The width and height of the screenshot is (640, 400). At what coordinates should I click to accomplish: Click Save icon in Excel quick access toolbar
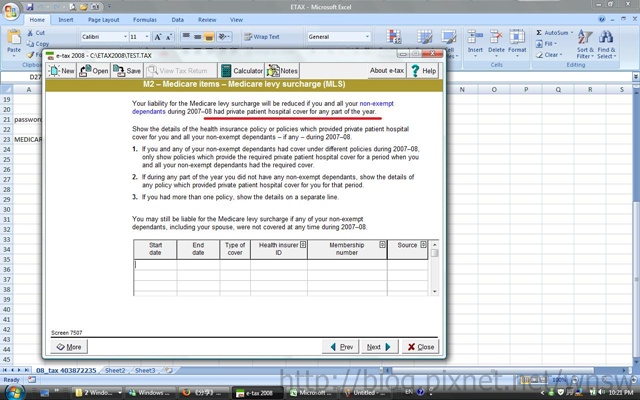tap(30, 7)
